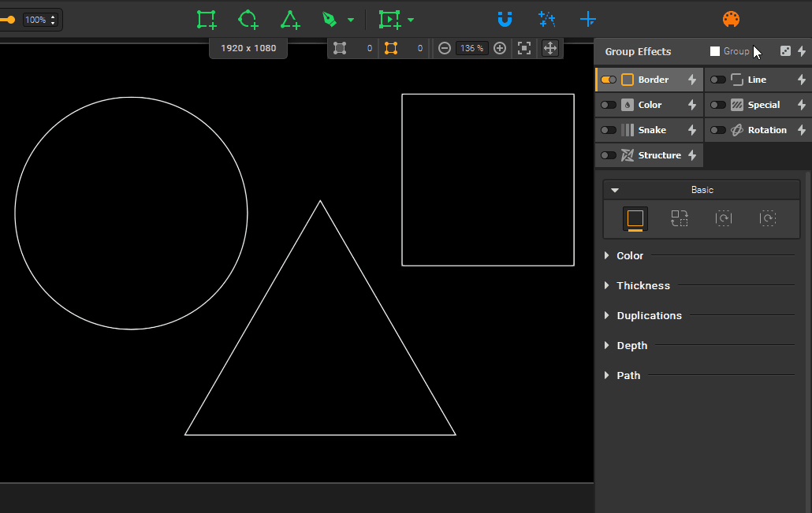Click the dice randomize icon in Group Effects

(785, 51)
